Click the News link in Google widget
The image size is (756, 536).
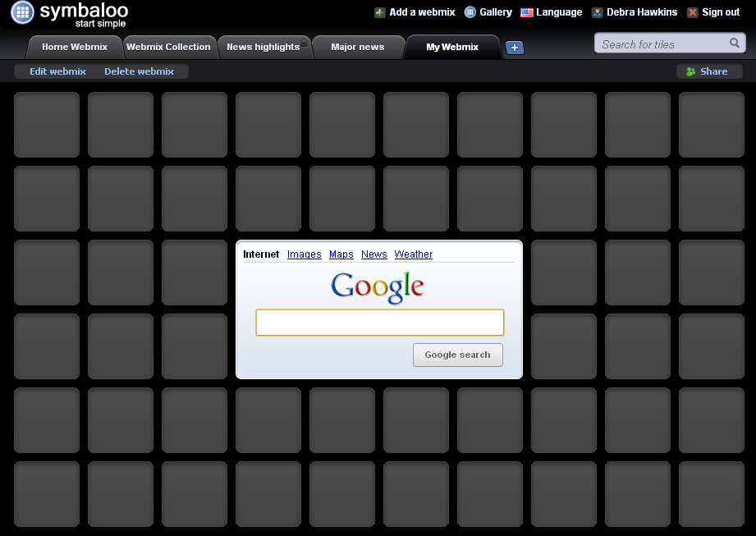(374, 254)
